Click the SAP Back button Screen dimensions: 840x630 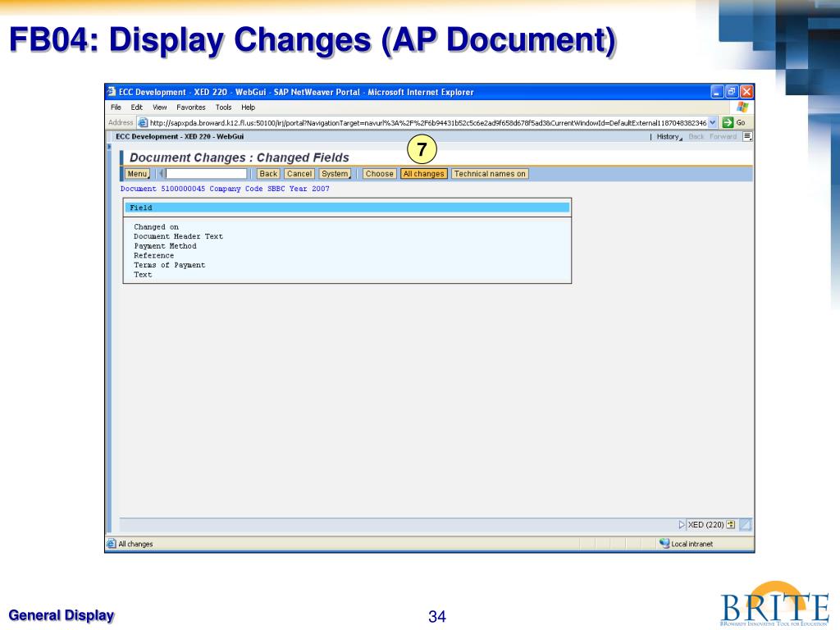[268, 174]
